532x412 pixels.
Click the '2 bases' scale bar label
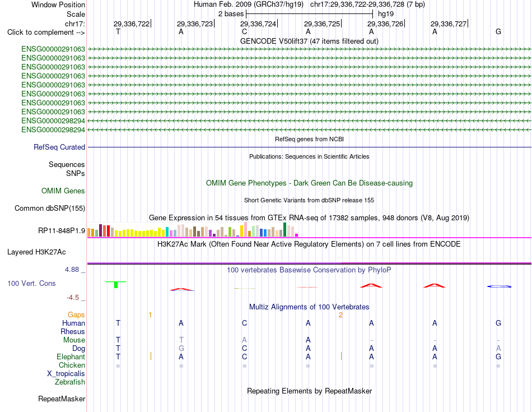click(x=231, y=14)
